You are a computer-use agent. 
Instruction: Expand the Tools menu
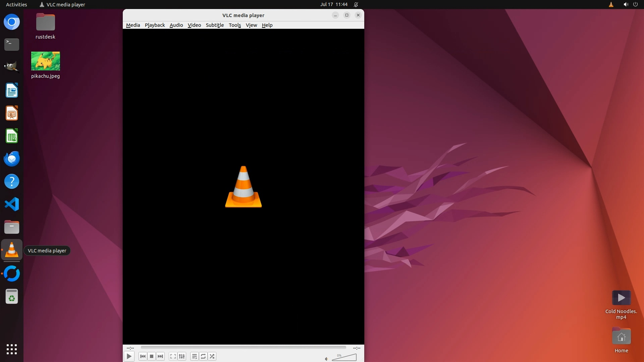[x=235, y=25]
